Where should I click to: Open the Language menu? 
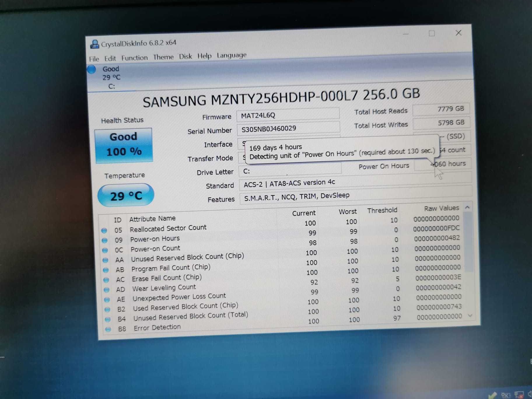[232, 55]
